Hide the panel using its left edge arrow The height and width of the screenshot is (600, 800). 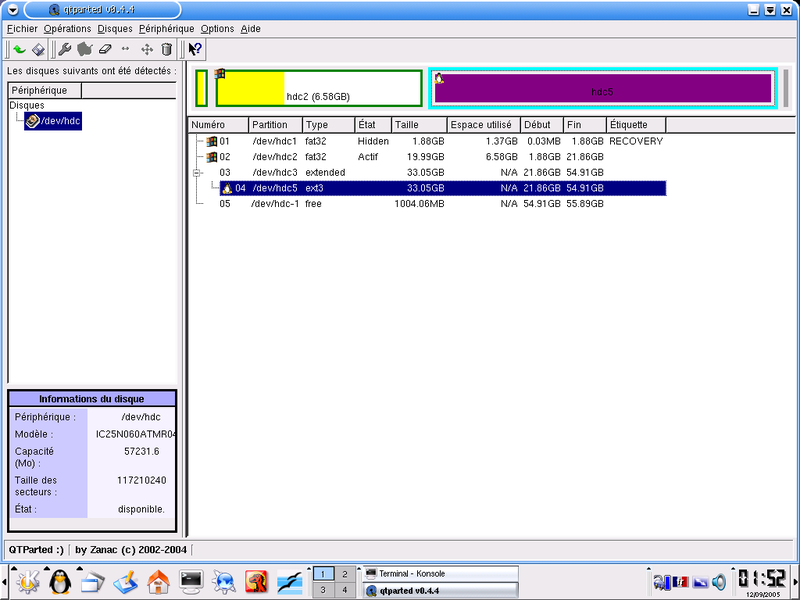click(4, 582)
